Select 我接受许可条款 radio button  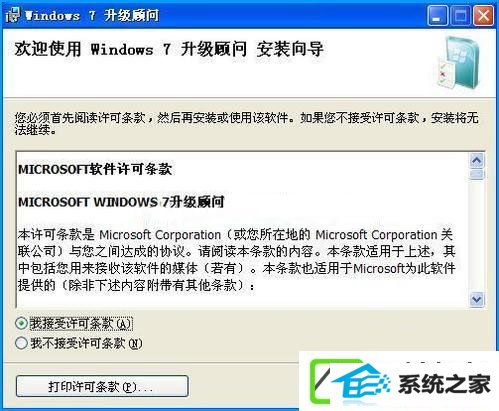pyautogui.click(x=21, y=323)
